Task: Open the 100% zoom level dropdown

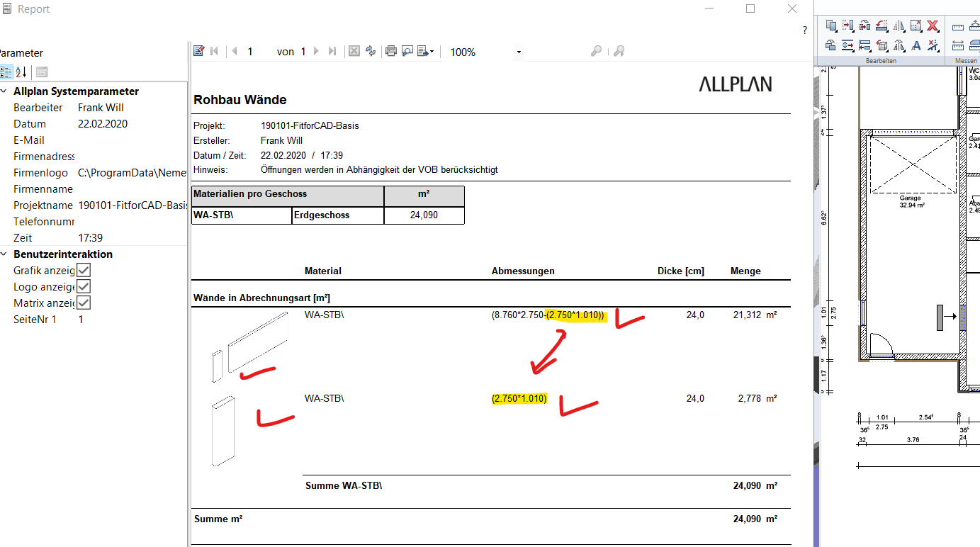Action: click(x=519, y=52)
